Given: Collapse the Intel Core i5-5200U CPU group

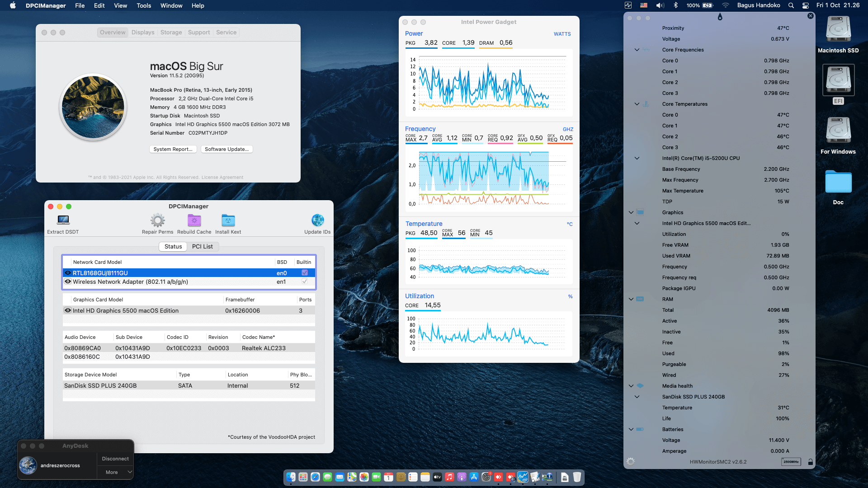Looking at the screenshot, I should click(x=637, y=158).
